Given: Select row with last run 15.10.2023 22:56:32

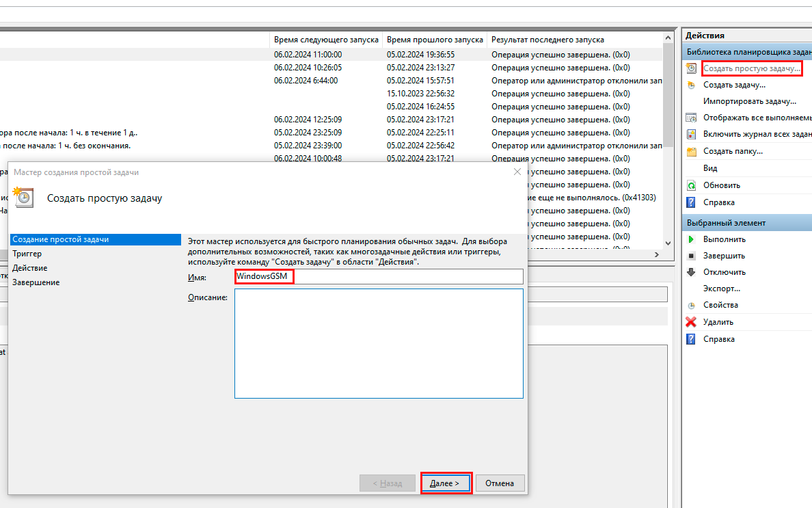Looking at the screenshot, I should (x=331, y=94).
